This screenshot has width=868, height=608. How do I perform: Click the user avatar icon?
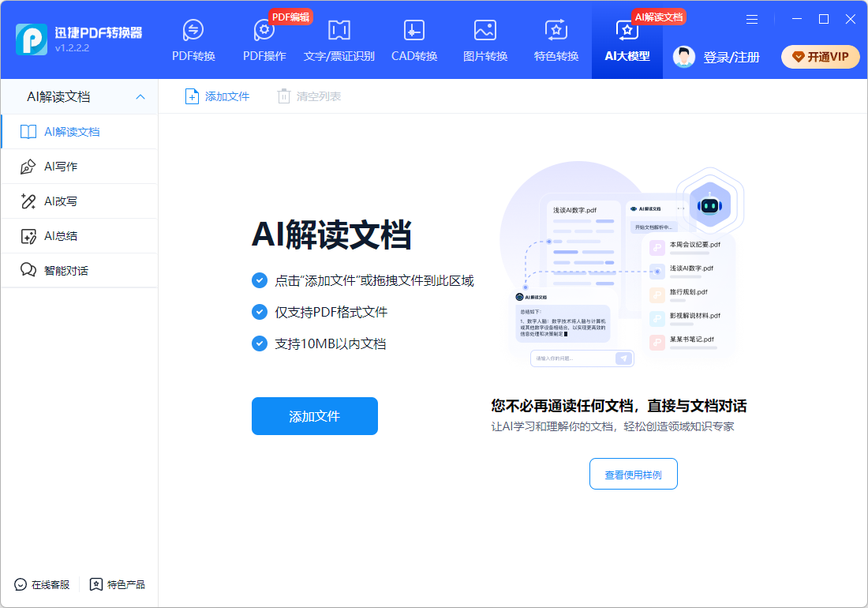[683, 57]
